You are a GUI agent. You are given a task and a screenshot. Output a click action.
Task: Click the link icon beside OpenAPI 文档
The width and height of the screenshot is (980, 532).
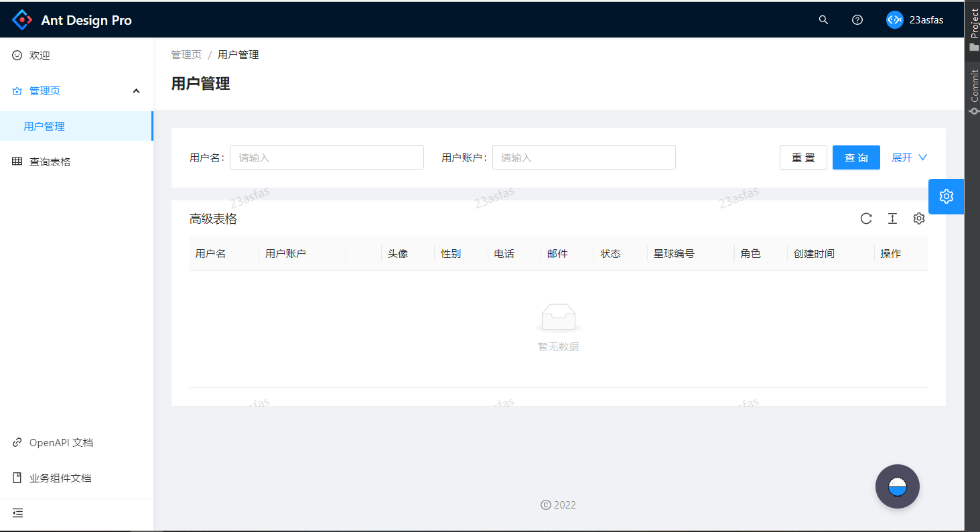coord(17,442)
